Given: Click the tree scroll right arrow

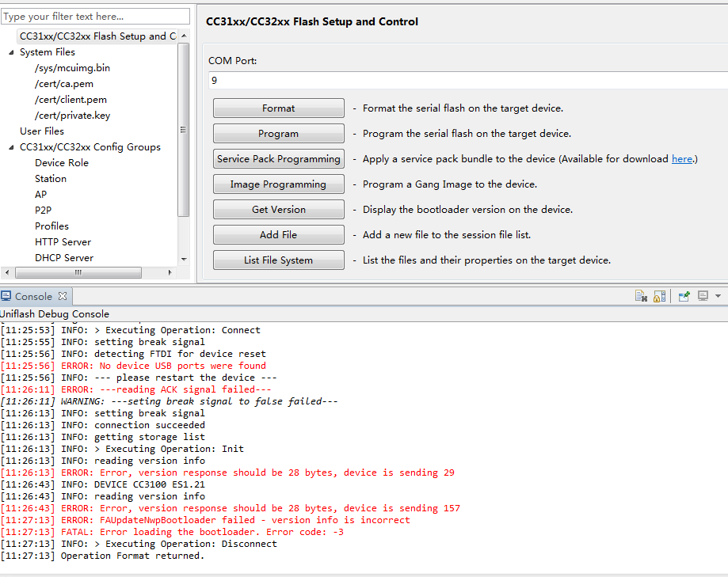Looking at the screenshot, I should point(170,272).
